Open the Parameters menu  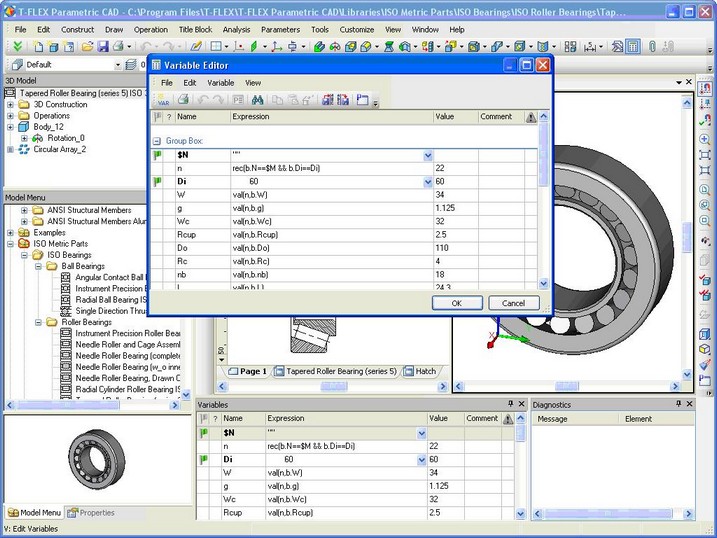[280, 29]
